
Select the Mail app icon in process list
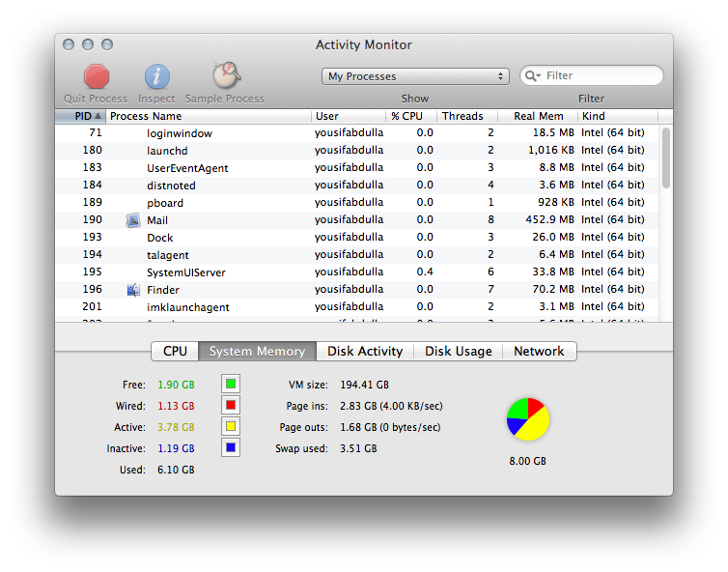point(133,220)
